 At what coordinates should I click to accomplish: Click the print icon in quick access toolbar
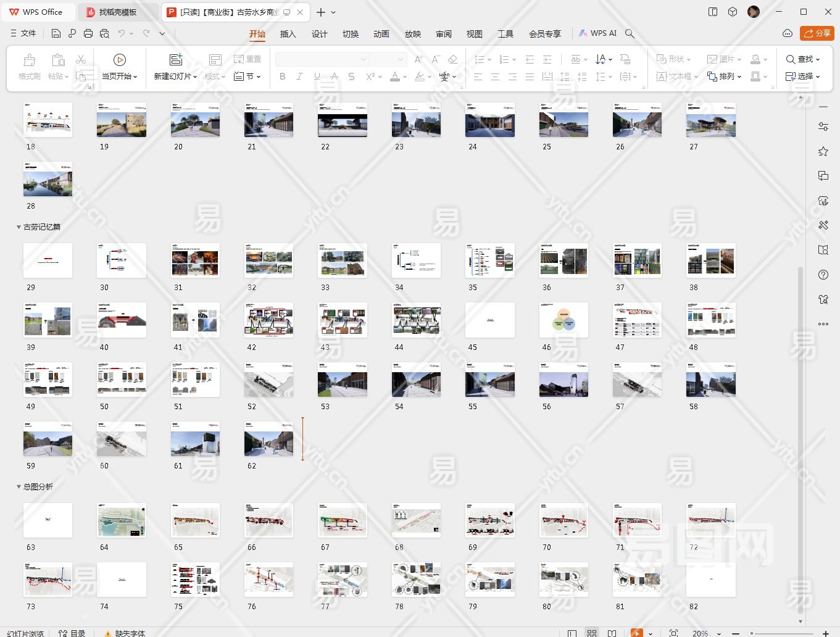(88, 33)
